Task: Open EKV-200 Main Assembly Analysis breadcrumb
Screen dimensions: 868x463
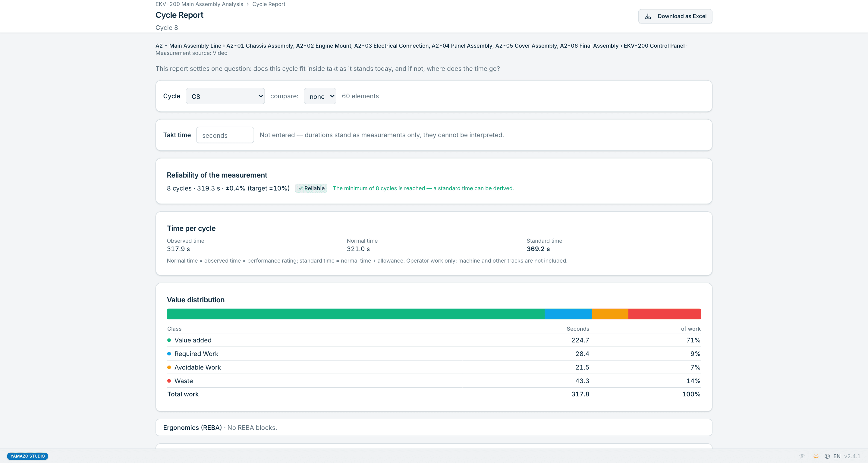Action: (199, 4)
